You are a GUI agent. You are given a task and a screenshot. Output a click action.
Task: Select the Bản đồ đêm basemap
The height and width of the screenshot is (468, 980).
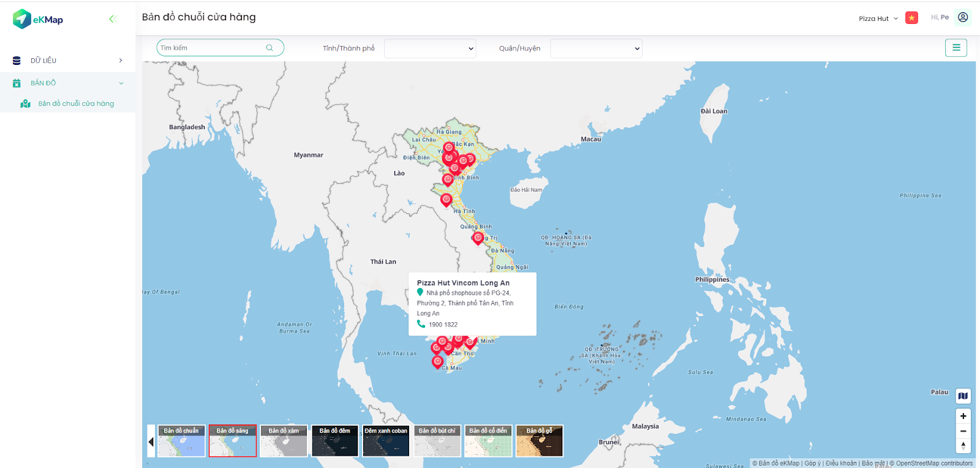coord(335,441)
